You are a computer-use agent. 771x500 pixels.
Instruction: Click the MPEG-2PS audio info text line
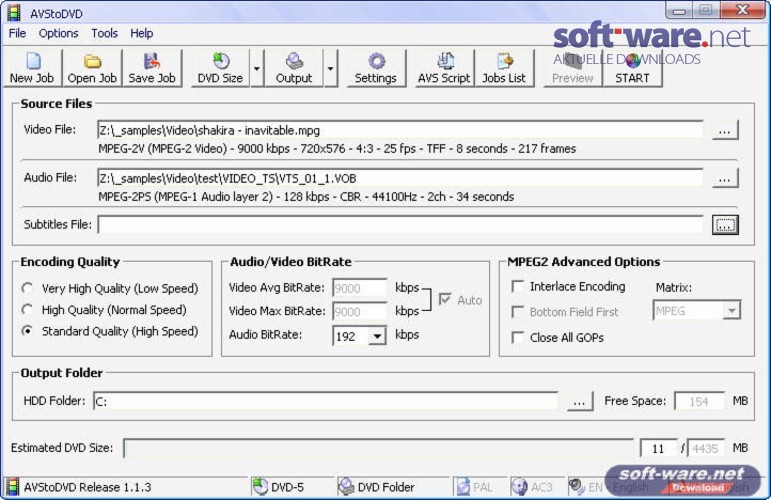[x=306, y=197]
